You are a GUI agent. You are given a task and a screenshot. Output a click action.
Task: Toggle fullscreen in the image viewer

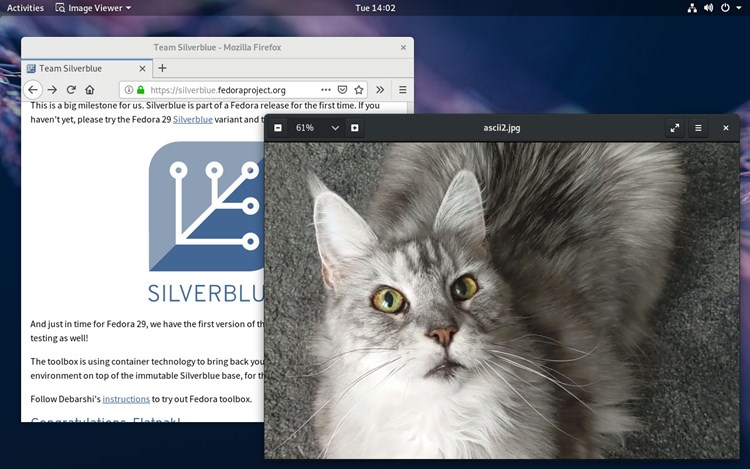tap(674, 128)
